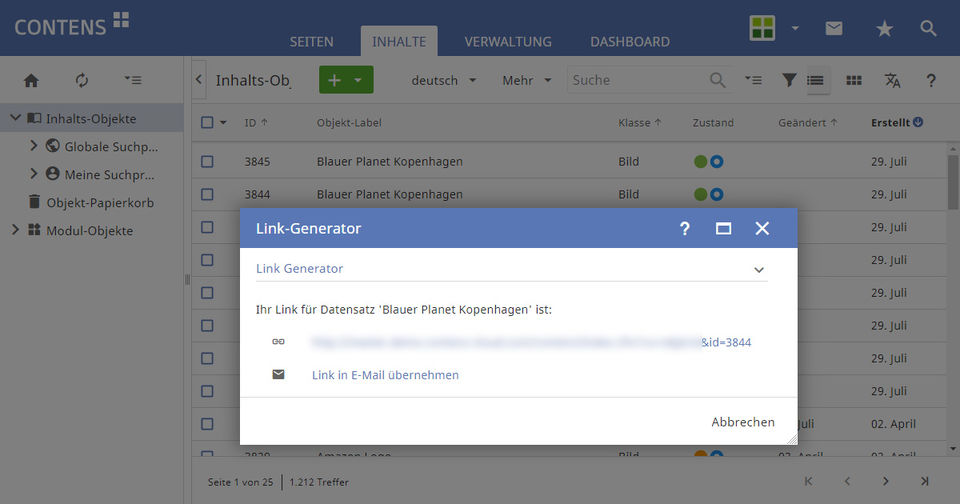The height and width of the screenshot is (504, 960).
Task: Click the home icon in the sidebar
Action: tap(31, 81)
